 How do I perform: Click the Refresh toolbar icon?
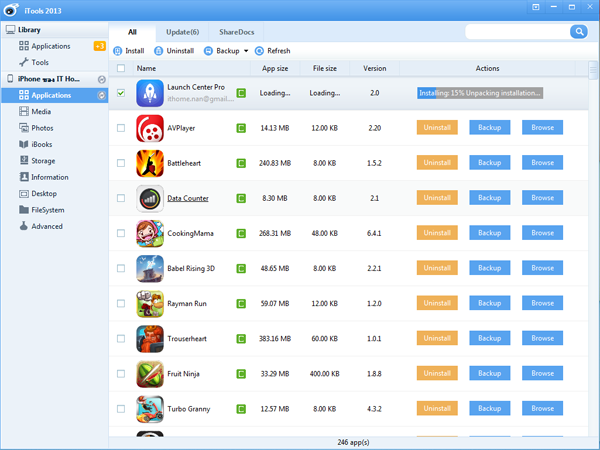[x=260, y=50]
